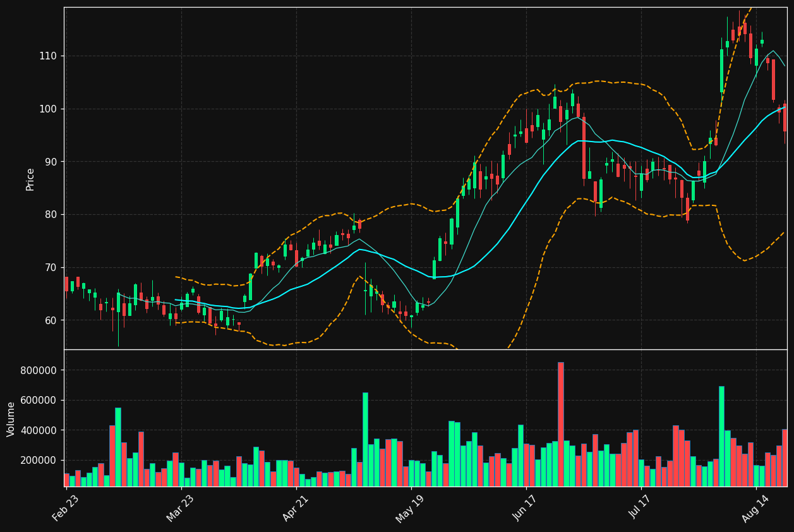Image resolution: width=794 pixels, height=532 pixels.
Task: Click the 110 price axis value
Action: click(x=48, y=56)
